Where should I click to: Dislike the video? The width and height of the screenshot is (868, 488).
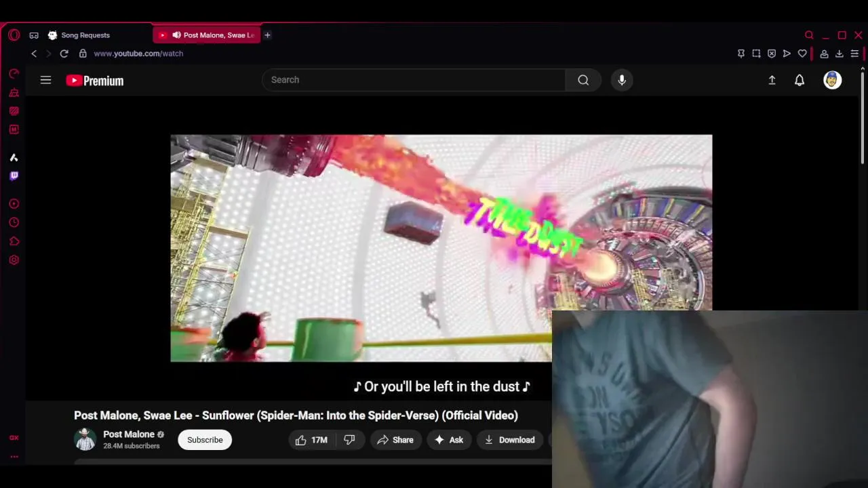[349, 440]
